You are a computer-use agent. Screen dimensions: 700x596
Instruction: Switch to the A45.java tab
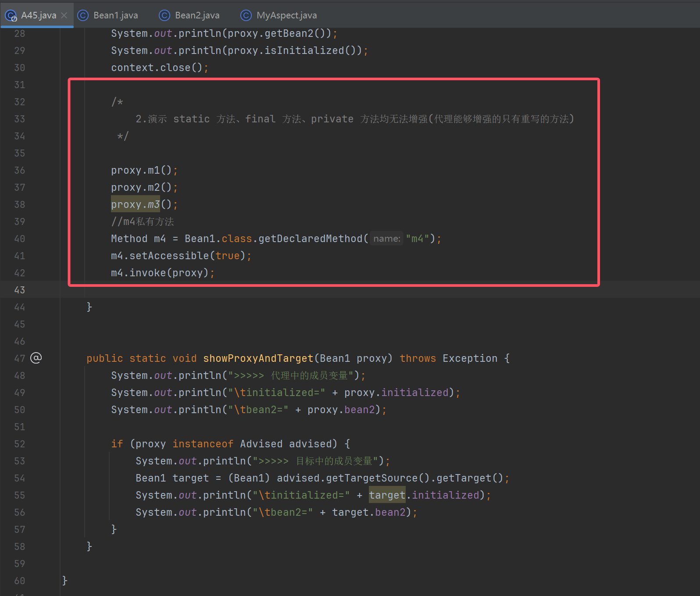pyautogui.click(x=37, y=15)
